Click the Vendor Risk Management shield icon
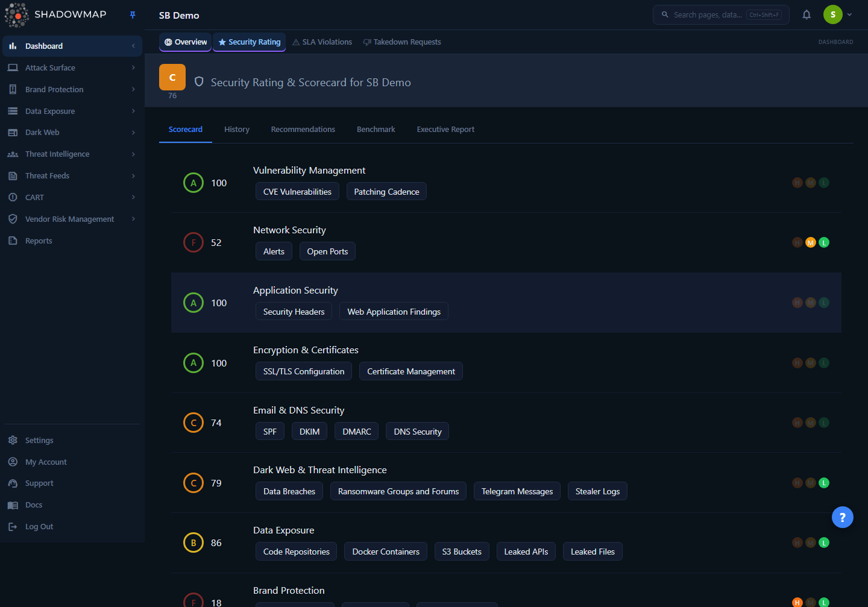Image resolution: width=868 pixels, height=607 pixels. [13, 219]
